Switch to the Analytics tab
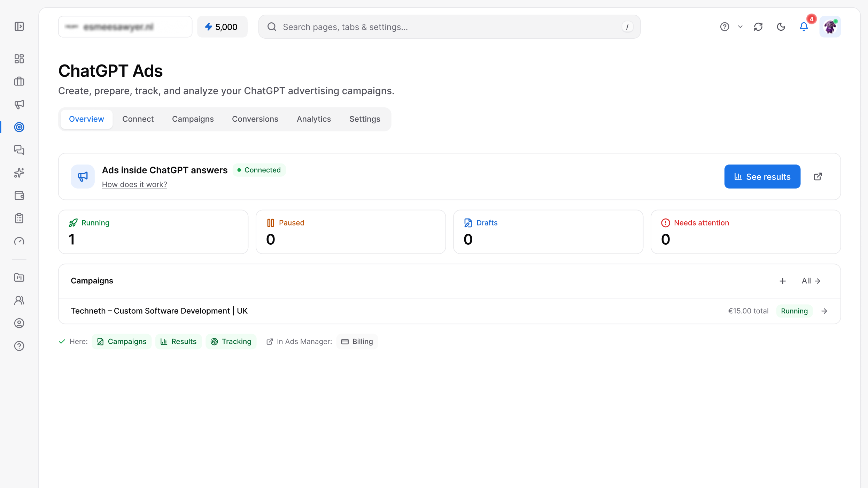Image resolution: width=868 pixels, height=488 pixels. pos(314,119)
